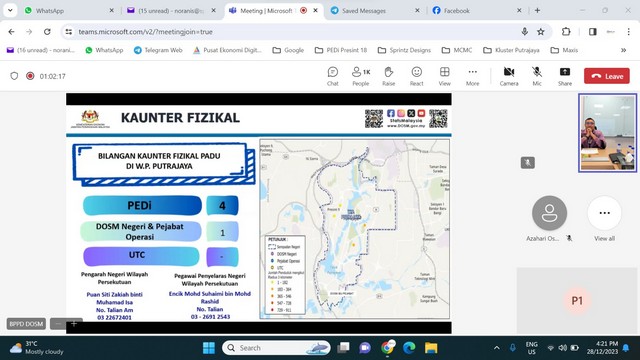Open Chrome extensions puzzle icon
Image resolution: width=640 pixels, height=360 pixels.
566,32
